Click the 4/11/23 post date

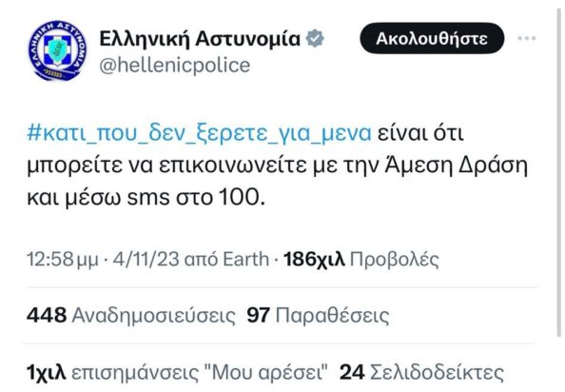coord(146,259)
